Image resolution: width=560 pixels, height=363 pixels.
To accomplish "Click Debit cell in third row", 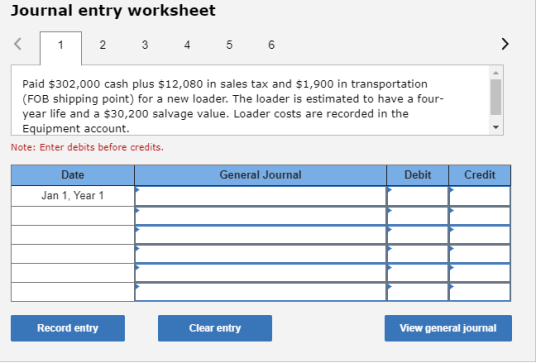I will pos(418,235).
